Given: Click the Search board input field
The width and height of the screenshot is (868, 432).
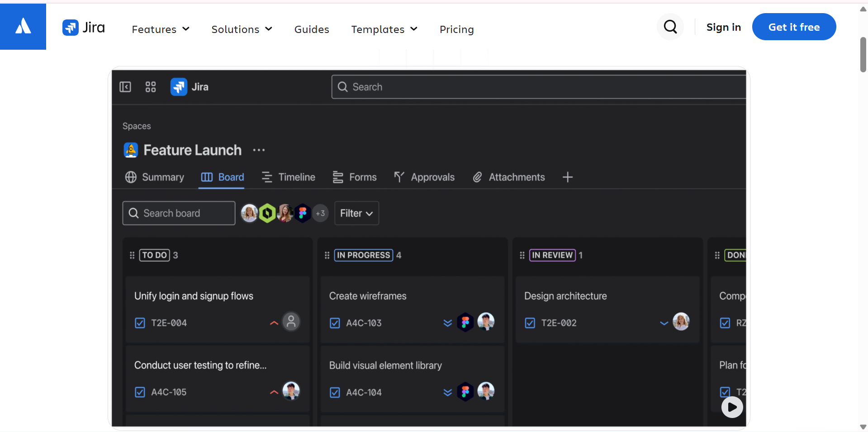Looking at the screenshot, I should (x=179, y=213).
